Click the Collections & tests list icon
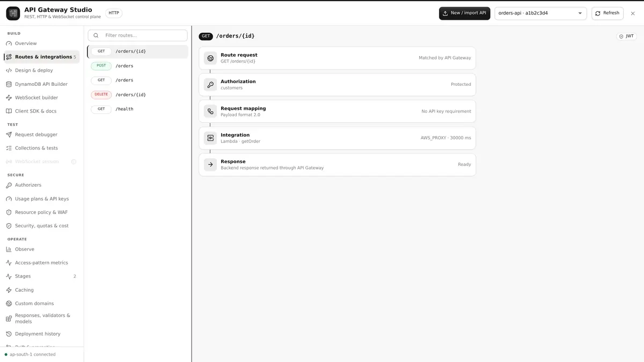The height and width of the screenshot is (362, 644). tap(9, 148)
